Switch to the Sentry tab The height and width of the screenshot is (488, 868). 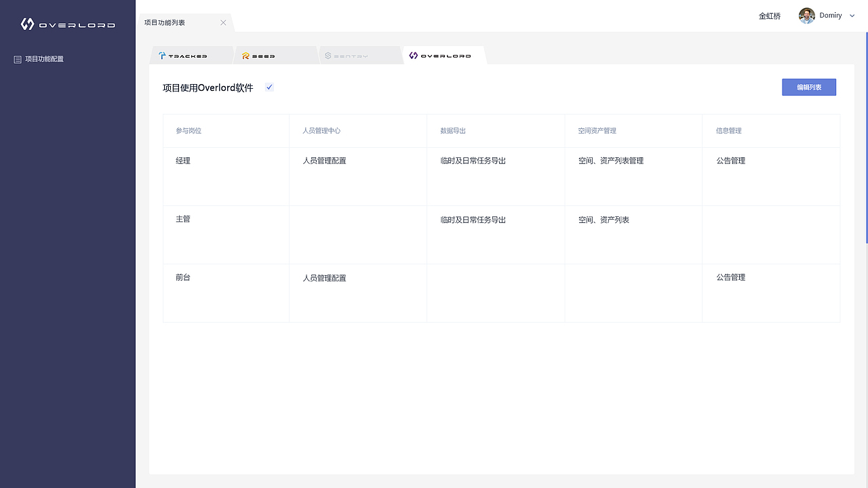click(360, 55)
